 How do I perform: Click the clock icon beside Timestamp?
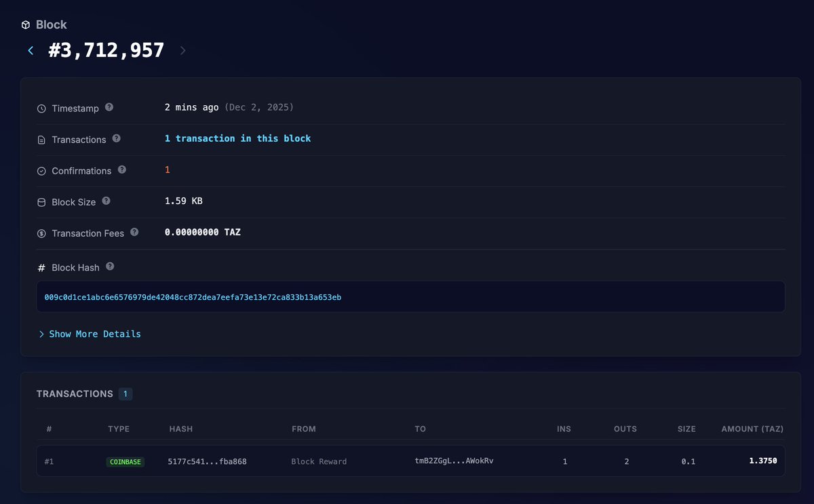pos(41,109)
